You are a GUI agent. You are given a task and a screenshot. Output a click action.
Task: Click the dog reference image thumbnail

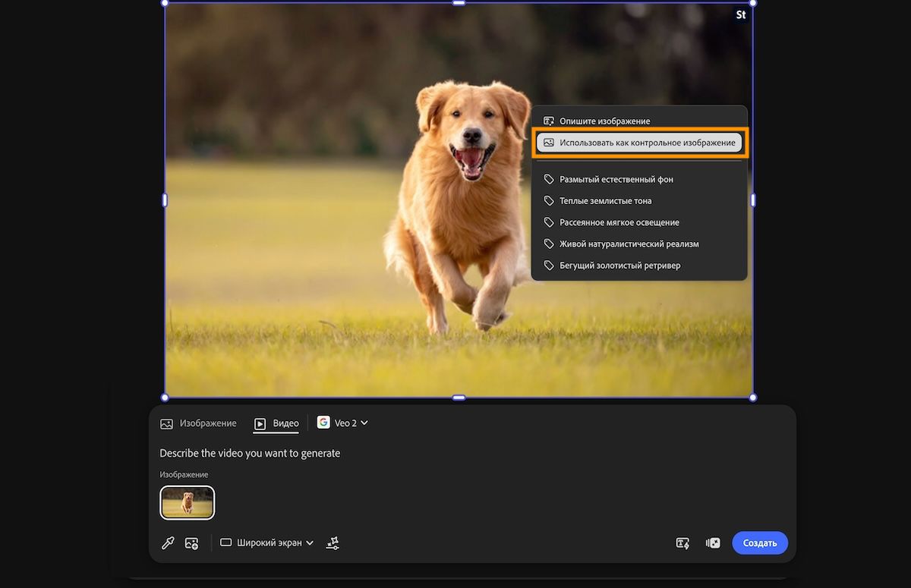188,502
